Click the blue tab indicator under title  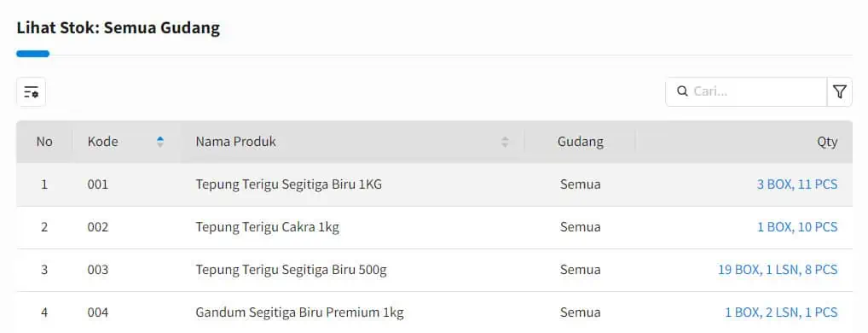coord(32,54)
